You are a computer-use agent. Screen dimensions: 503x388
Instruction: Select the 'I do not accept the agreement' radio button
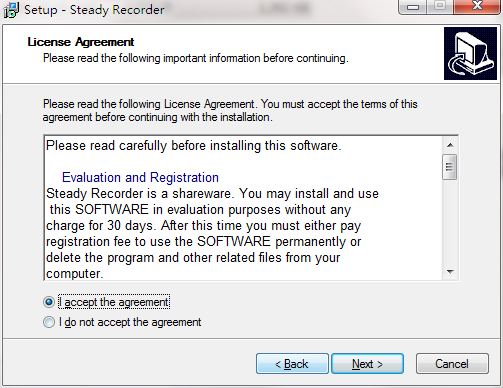[49, 322]
